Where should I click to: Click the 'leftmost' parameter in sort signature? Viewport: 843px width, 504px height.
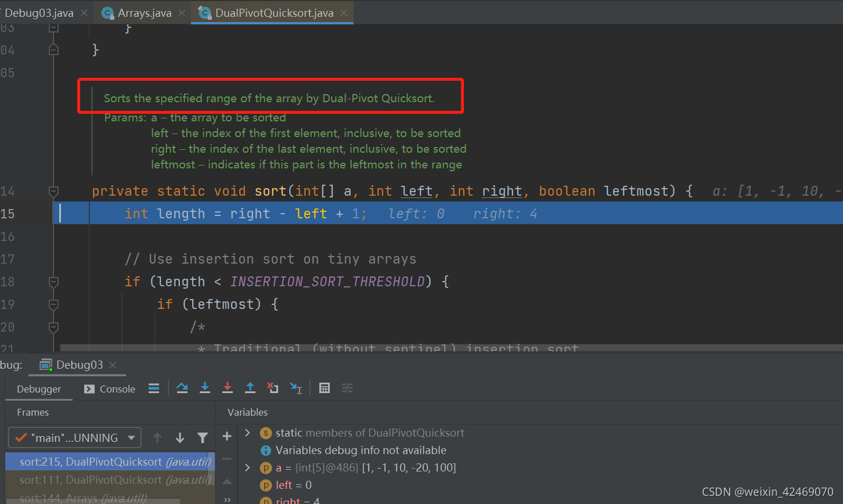click(x=636, y=191)
